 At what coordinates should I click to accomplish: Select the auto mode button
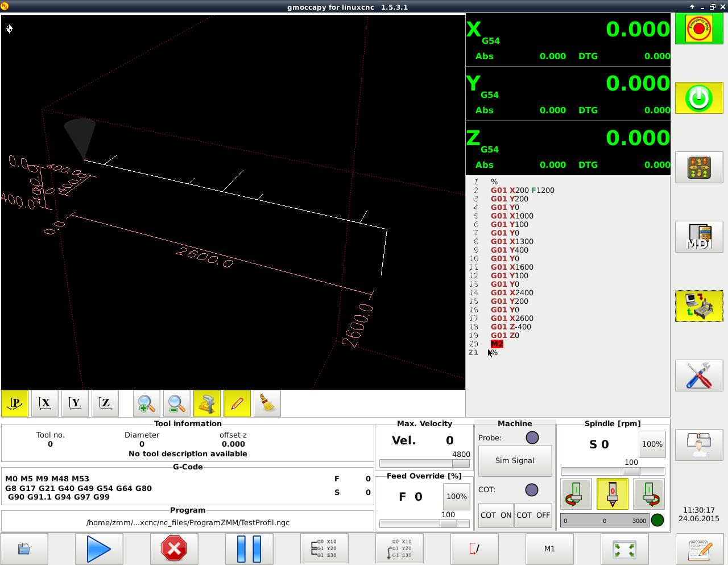699,306
